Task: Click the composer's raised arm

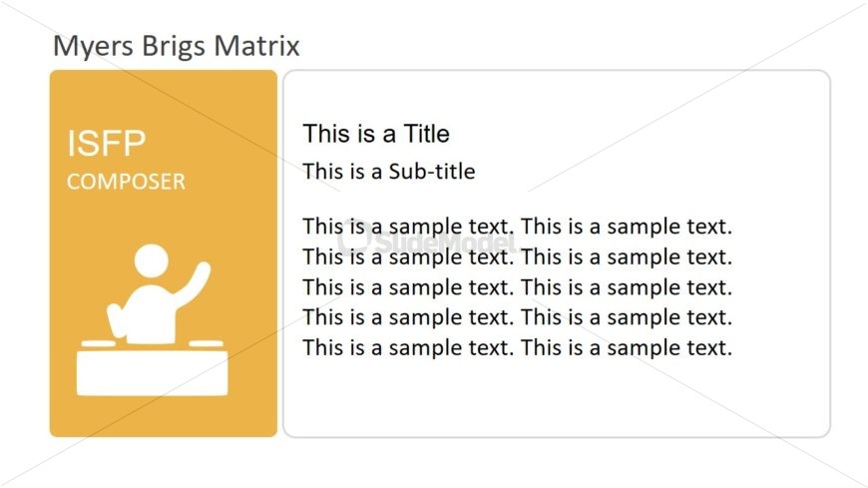Action: 195,281
